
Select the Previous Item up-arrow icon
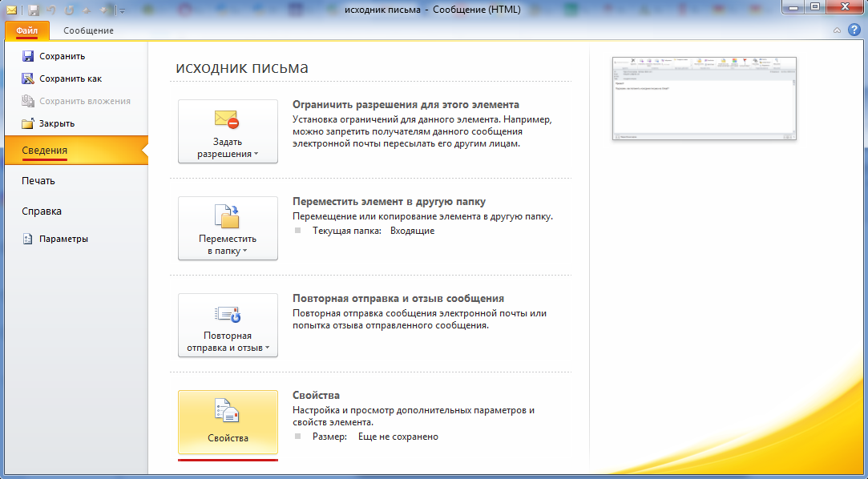[x=87, y=10]
